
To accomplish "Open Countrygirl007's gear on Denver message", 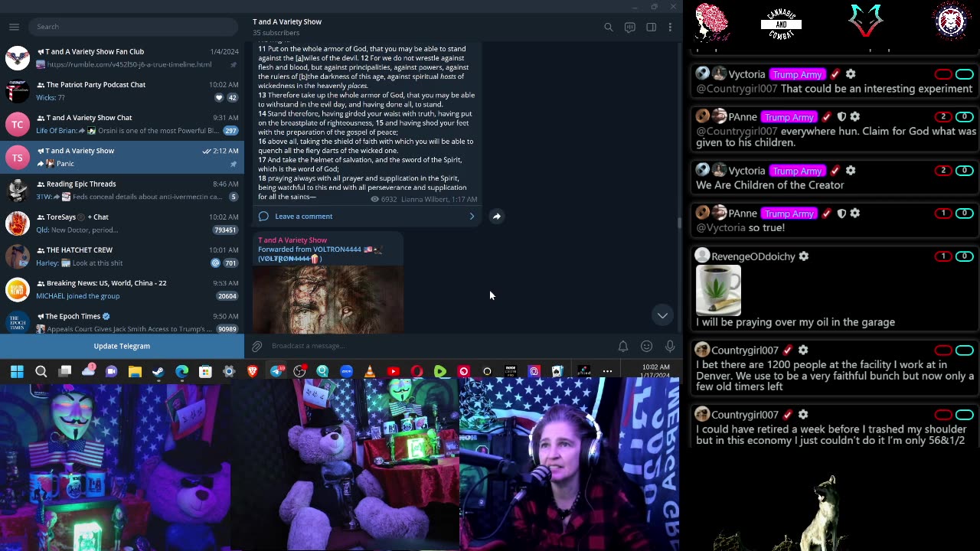I will (802, 350).
